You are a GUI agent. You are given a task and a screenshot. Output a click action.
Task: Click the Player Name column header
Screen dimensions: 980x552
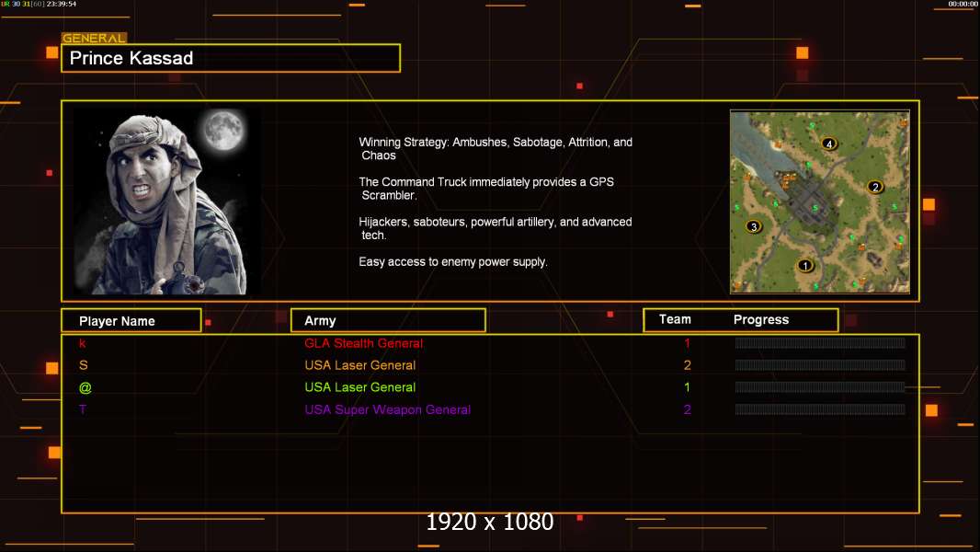point(131,321)
